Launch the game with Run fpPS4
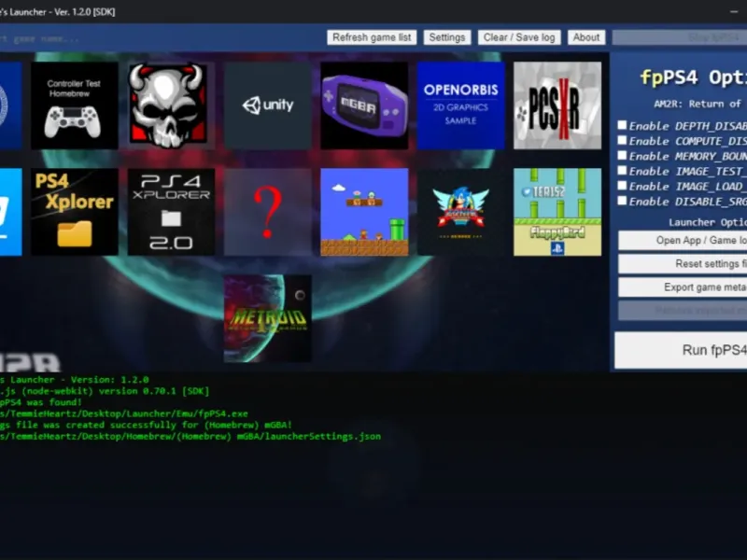747x560 pixels. tap(681, 351)
